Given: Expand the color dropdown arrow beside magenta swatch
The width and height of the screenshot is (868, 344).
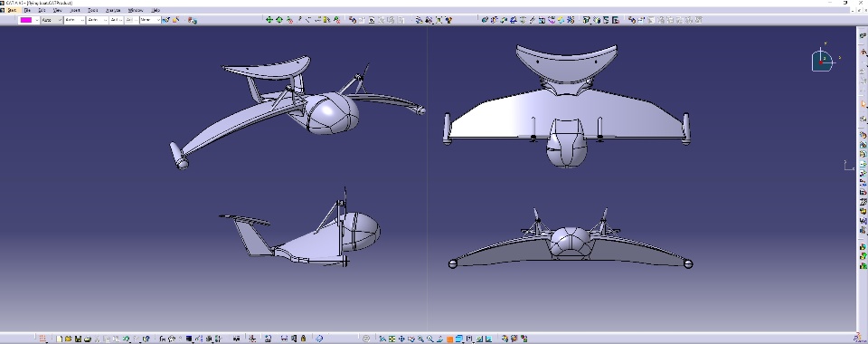Looking at the screenshot, I should [36, 20].
